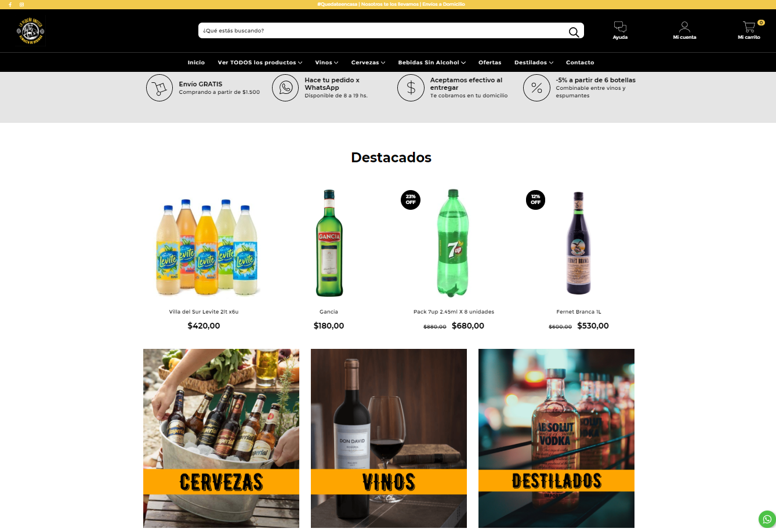Click the search input field
This screenshot has width=776, height=532.
click(382, 31)
